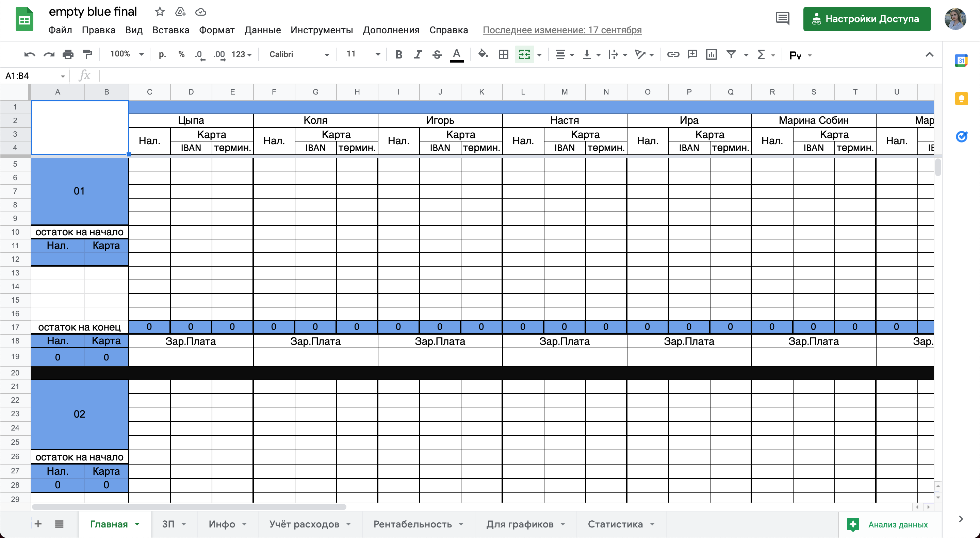Undo the last action
The width and height of the screenshot is (980, 538).
[x=29, y=55]
